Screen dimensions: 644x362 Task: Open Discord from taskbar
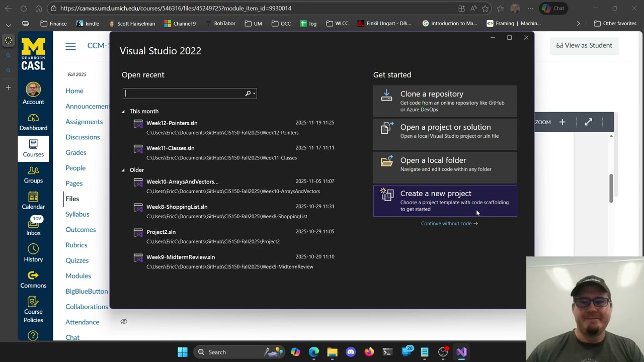(351, 352)
